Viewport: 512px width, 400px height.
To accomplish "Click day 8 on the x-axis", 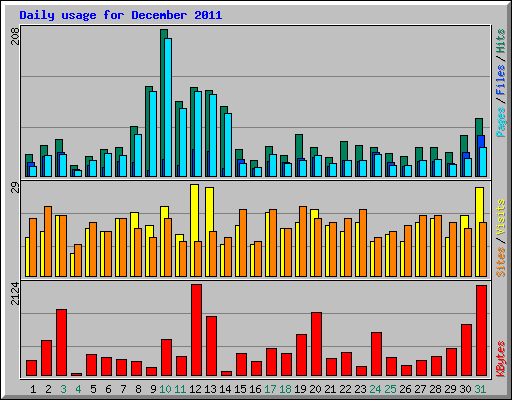I will click(138, 389).
